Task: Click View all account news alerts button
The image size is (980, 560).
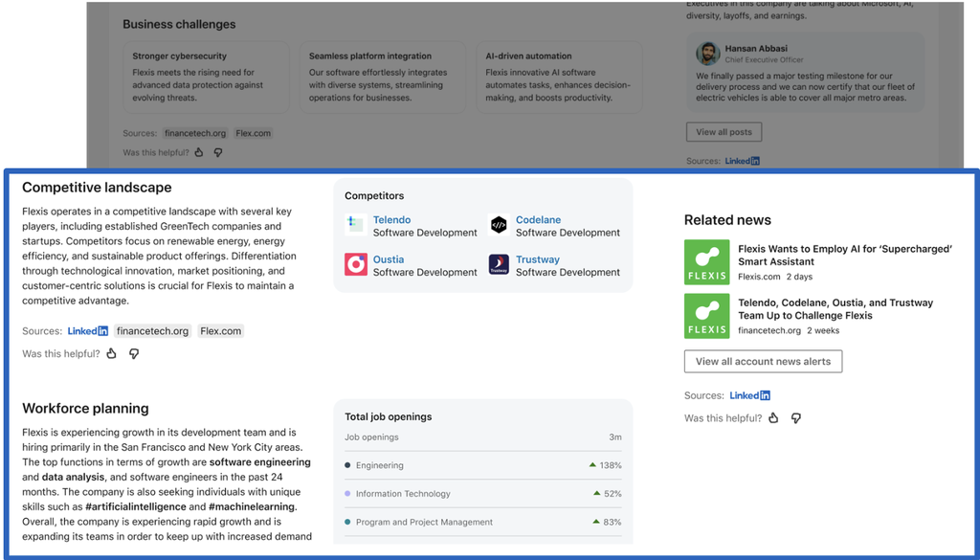Action: tap(763, 361)
